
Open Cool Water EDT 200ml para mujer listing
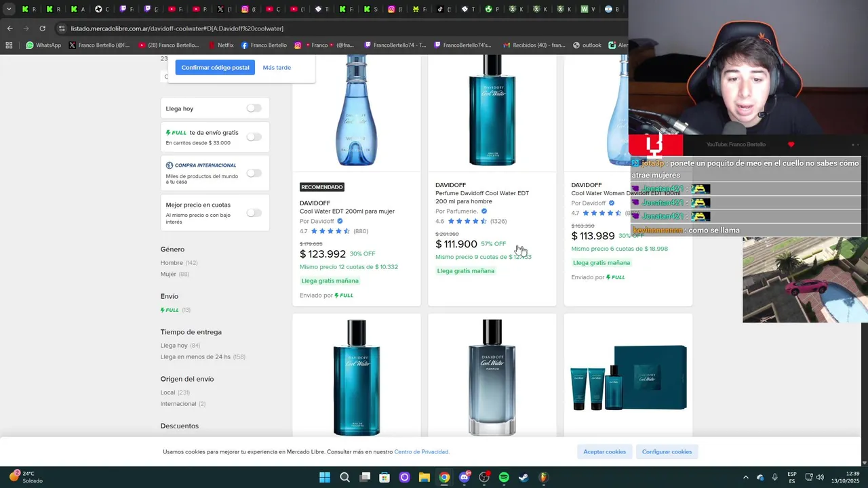point(347,211)
